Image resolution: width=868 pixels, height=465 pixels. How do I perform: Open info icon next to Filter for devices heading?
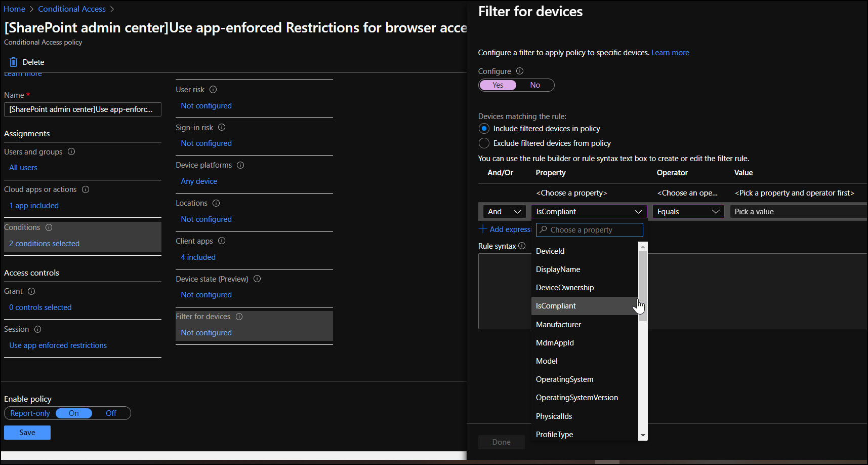click(239, 317)
